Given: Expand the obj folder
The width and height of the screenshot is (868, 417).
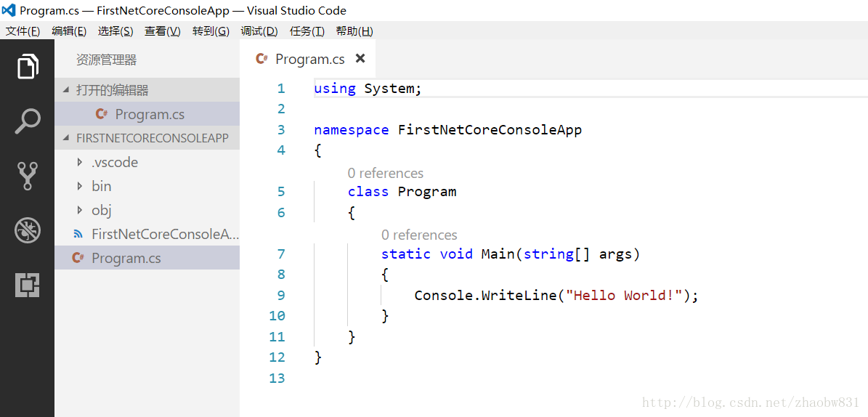Looking at the screenshot, I should [x=81, y=211].
